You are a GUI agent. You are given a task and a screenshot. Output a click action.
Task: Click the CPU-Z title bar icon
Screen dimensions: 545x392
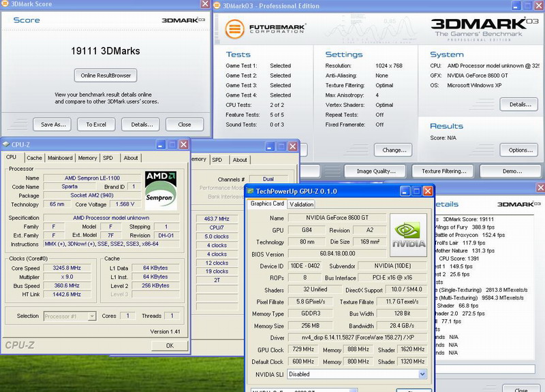click(x=6, y=144)
